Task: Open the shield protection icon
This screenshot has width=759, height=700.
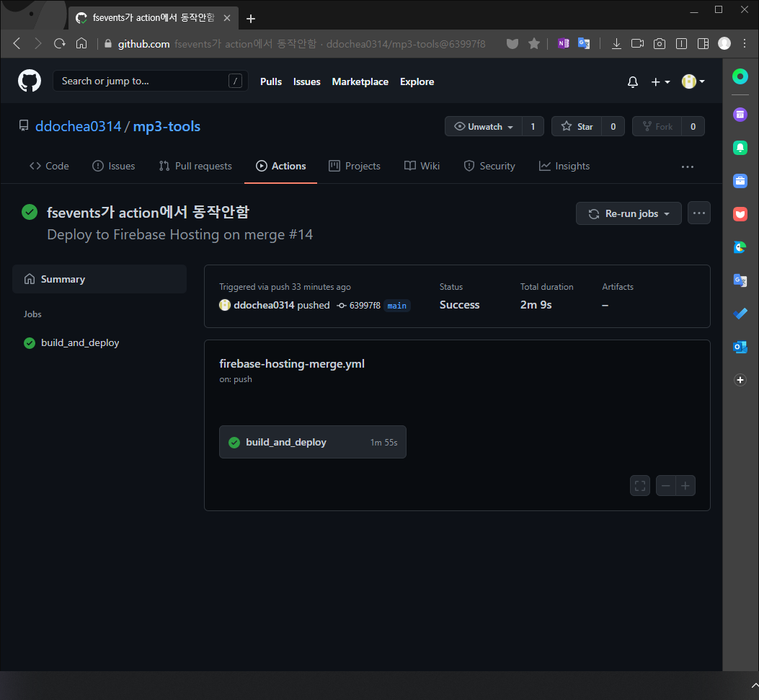Action: point(512,43)
